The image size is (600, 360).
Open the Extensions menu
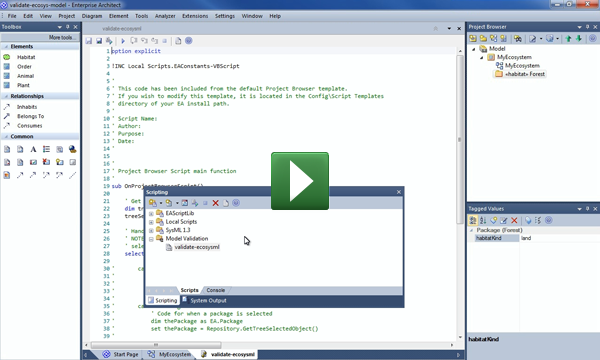tap(195, 16)
